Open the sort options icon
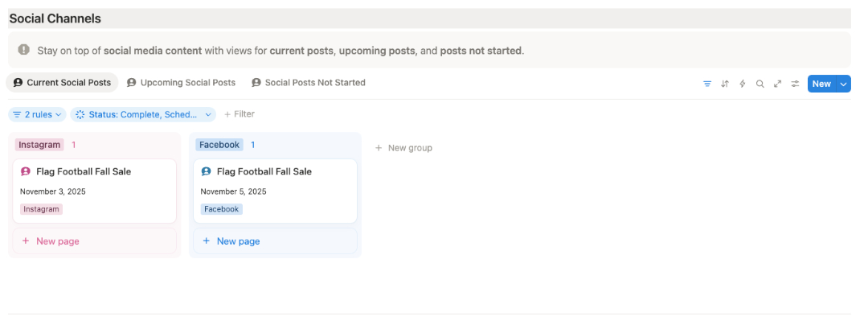 pos(725,84)
